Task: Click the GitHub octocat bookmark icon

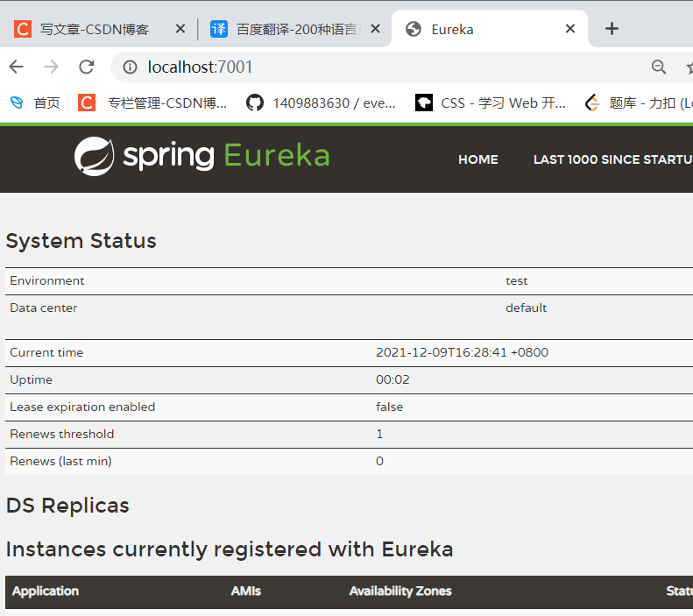Action: point(255,103)
